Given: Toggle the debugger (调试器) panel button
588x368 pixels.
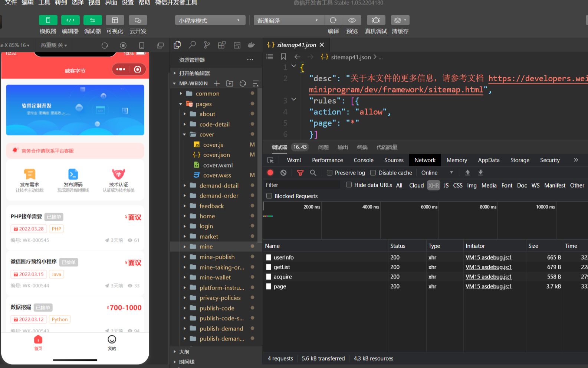Looking at the screenshot, I should (92, 20).
